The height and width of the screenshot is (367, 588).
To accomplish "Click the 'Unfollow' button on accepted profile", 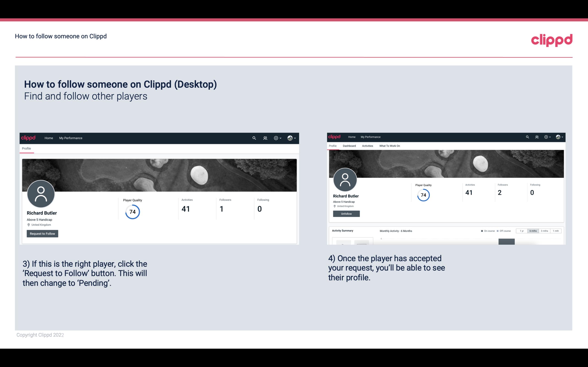I will [x=346, y=214].
